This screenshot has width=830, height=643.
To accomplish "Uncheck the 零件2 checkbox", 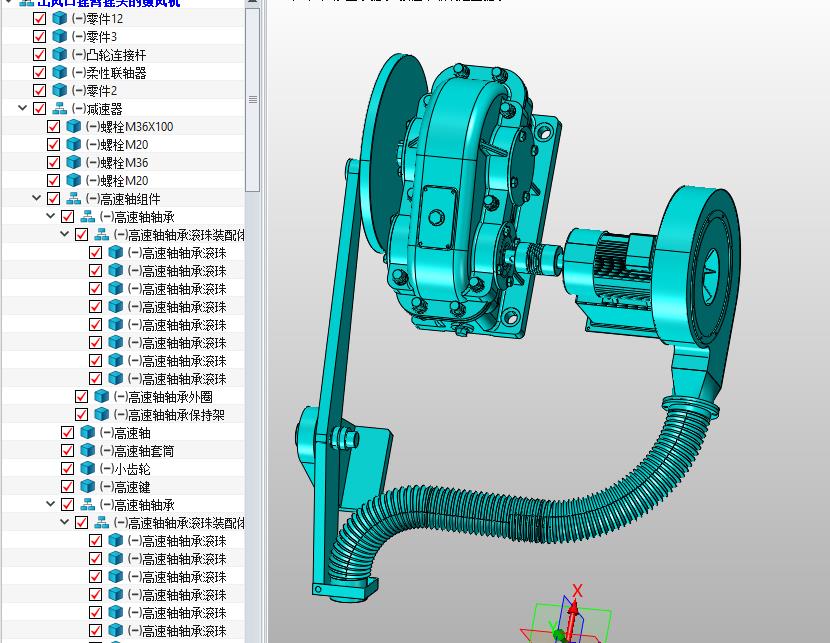I will coord(39,90).
